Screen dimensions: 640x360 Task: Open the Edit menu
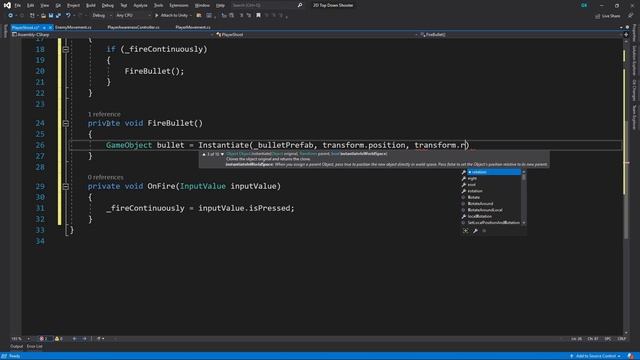click(x=31, y=5)
